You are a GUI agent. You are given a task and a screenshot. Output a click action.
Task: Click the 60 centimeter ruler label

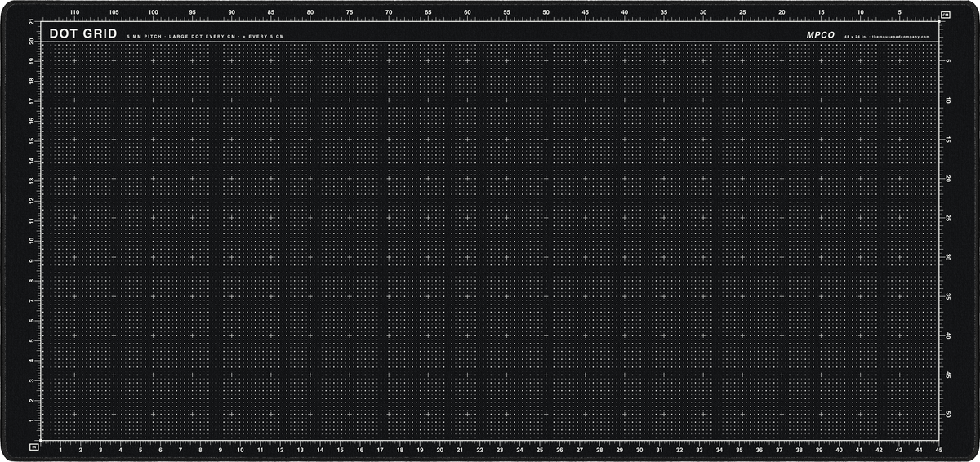click(x=467, y=12)
